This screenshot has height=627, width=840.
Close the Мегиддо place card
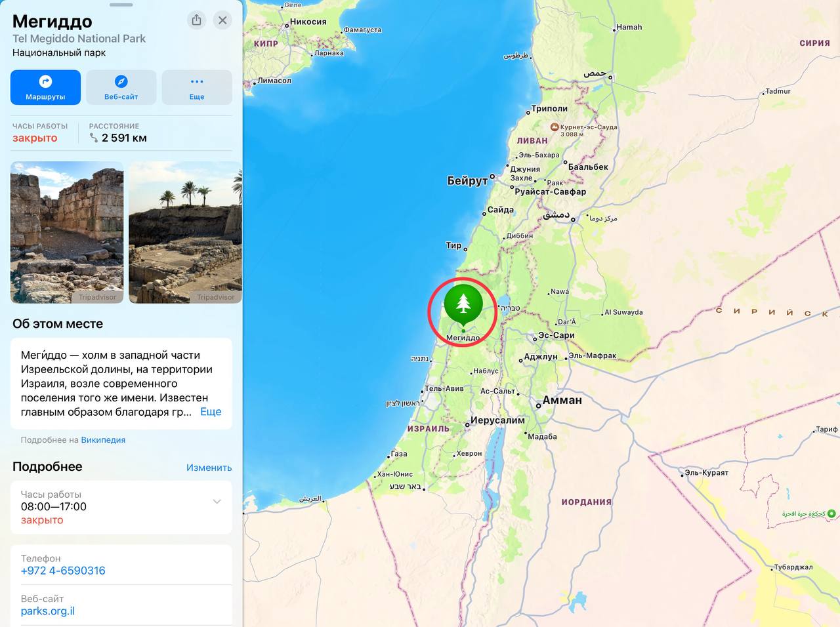point(222,20)
